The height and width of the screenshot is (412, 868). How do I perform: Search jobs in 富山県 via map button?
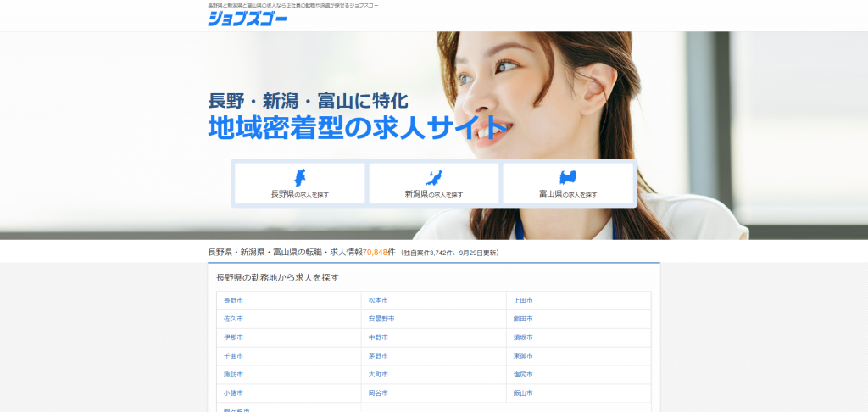568,183
